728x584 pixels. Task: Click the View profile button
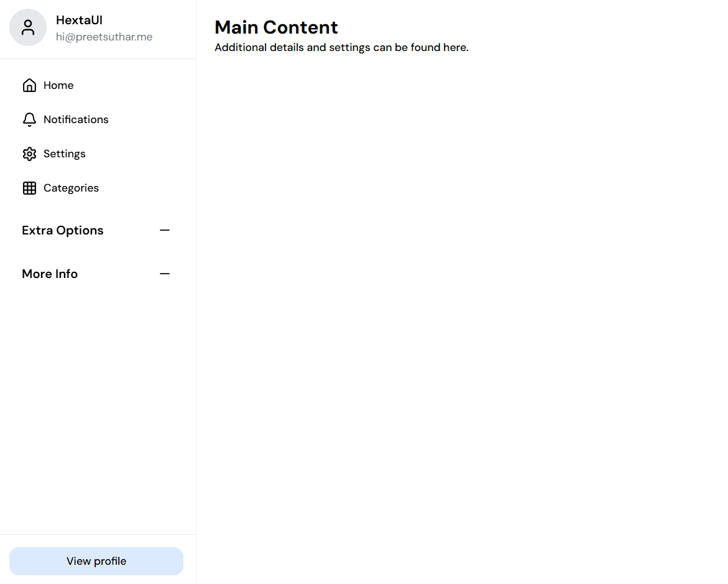(96, 561)
